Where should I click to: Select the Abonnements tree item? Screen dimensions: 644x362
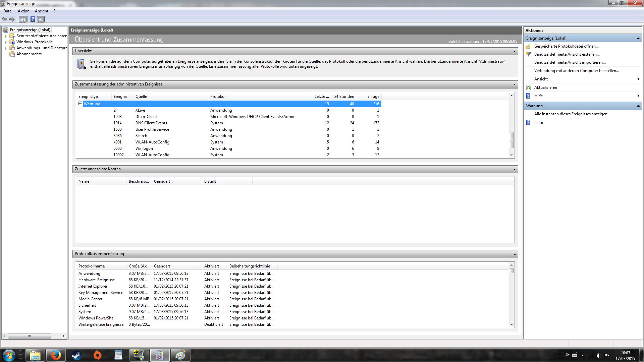pos(29,54)
